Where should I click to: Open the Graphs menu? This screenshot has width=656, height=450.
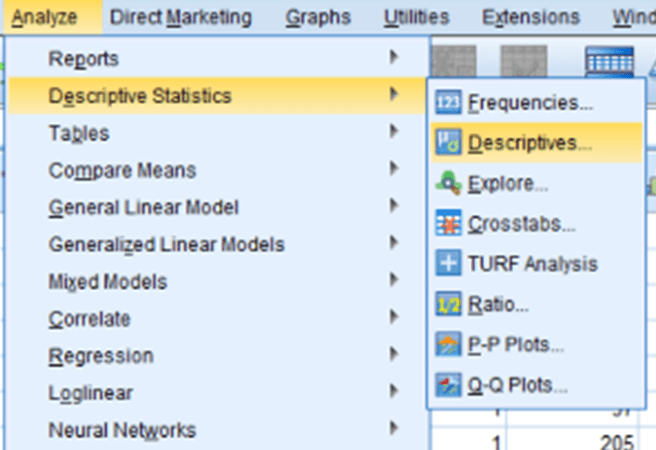[317, 17]
